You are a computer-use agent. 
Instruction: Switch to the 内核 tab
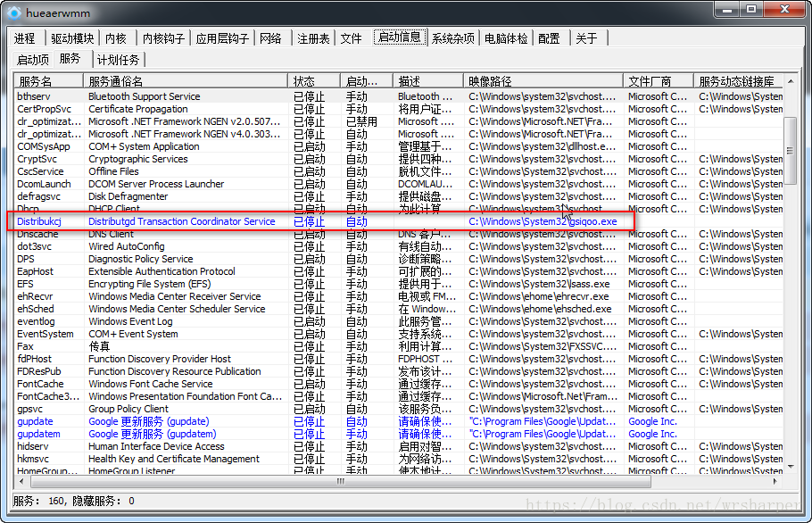(116, 38)
